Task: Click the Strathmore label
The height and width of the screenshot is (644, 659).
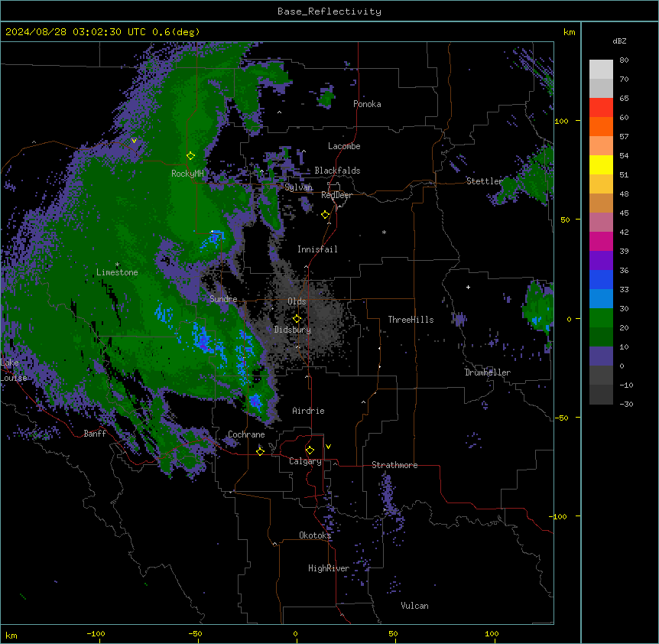Action: 394,465
